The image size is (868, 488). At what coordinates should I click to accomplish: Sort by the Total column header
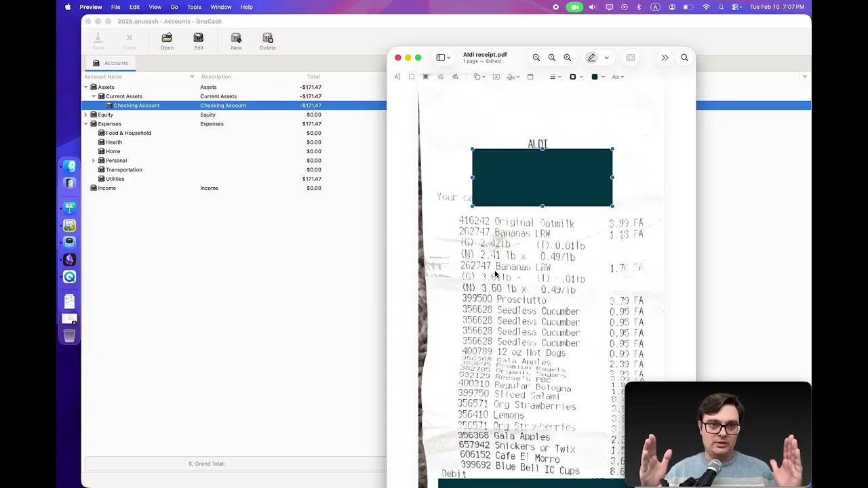(x=313, y=77)
